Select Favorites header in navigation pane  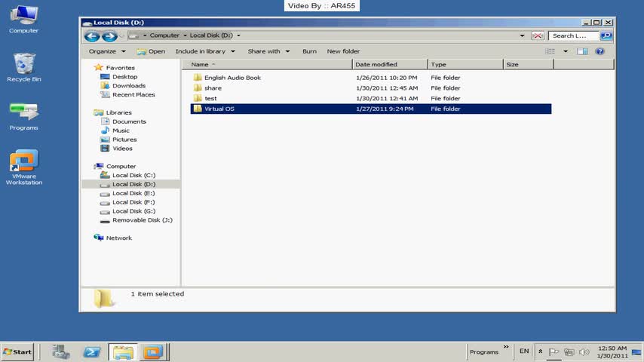(120, 68)
